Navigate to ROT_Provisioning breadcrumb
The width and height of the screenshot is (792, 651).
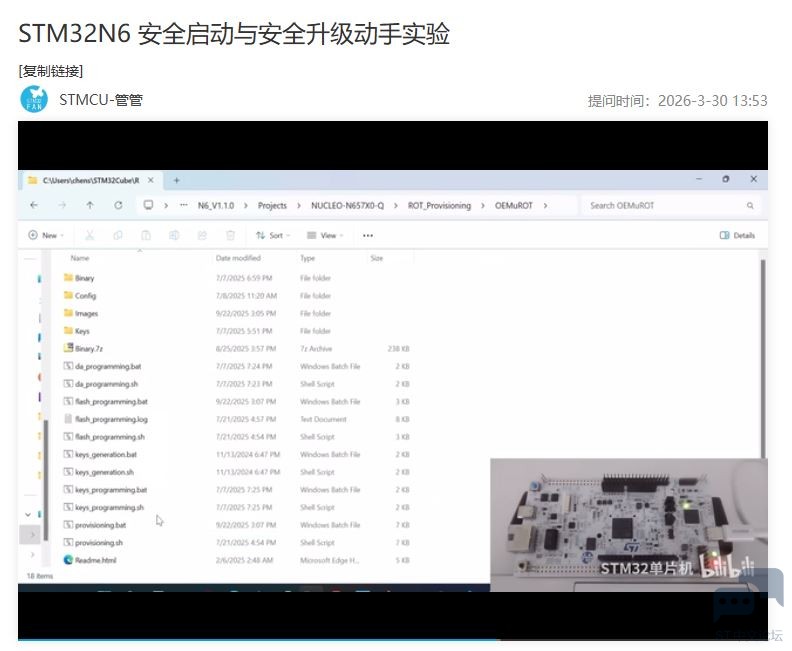coord(439,206)
